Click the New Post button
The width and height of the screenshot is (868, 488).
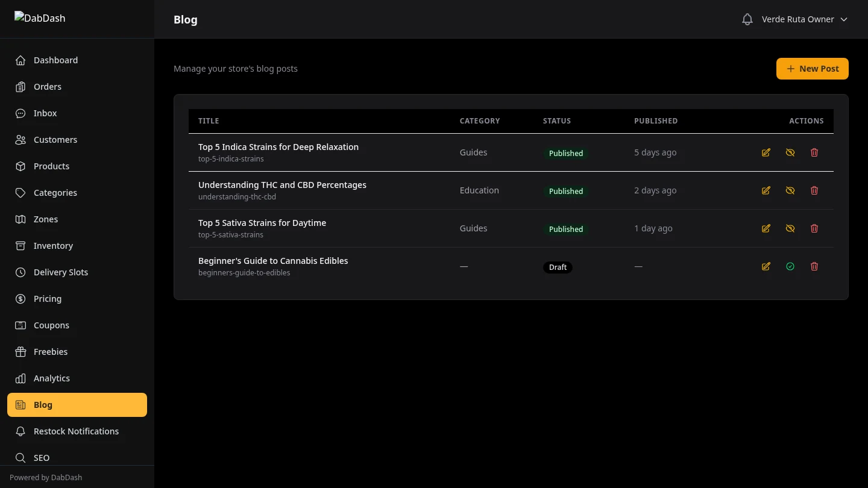pyautogui.click(x=812, y=68)
